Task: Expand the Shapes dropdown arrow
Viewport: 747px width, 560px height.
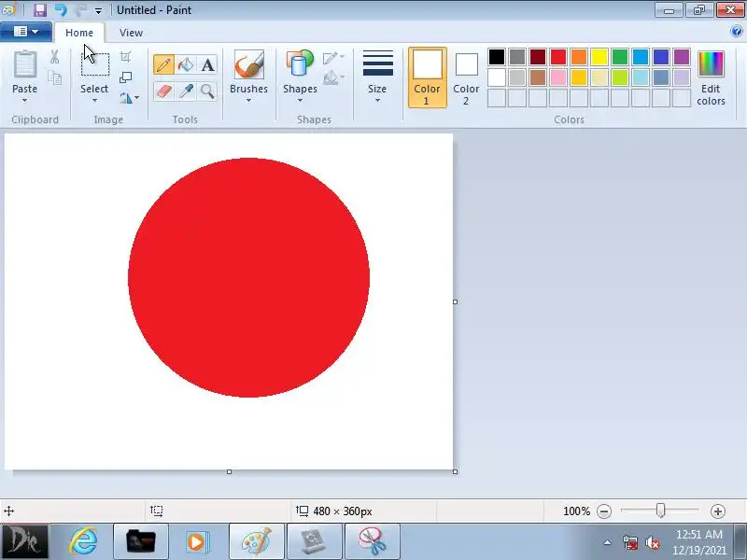Action: [x=300, y=101]
